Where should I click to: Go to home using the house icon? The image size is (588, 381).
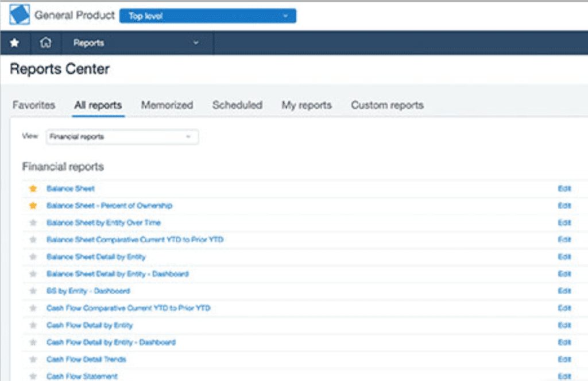coord(46,43)
